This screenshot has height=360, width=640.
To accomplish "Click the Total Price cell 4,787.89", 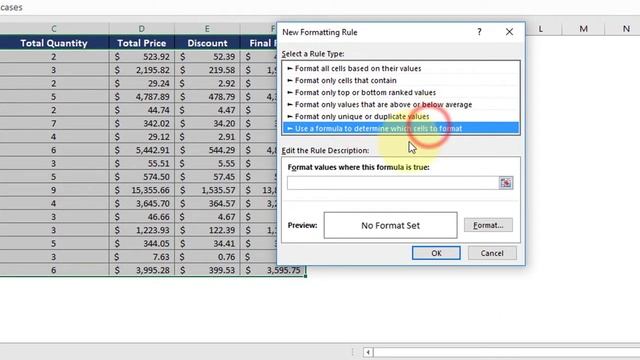I will tap(142, 97).
